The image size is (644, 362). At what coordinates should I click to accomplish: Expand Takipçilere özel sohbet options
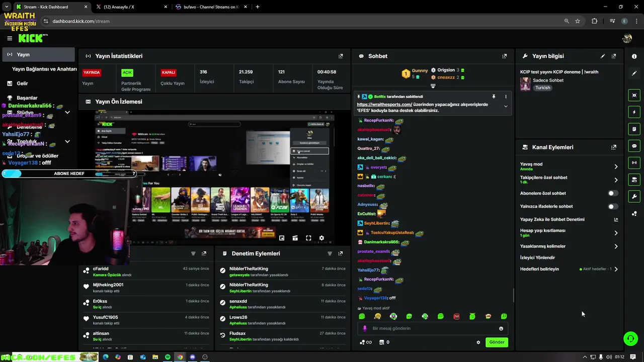coord(616,179)
